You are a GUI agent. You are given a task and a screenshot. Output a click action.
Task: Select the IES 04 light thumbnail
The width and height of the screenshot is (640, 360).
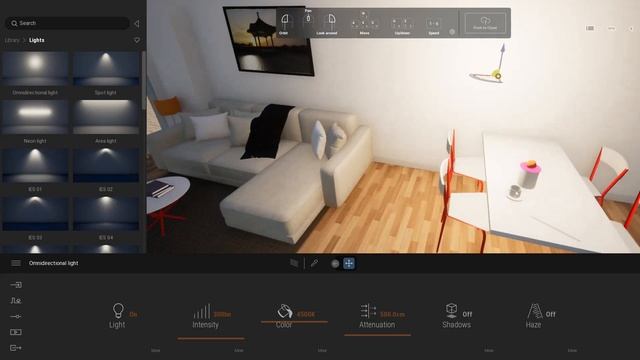[106, 213]
